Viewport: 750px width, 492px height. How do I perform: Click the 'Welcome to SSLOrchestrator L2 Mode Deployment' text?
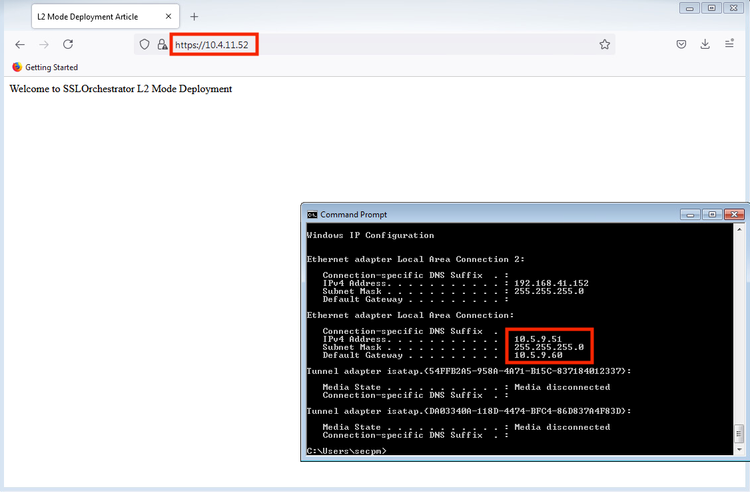point(121,89)
